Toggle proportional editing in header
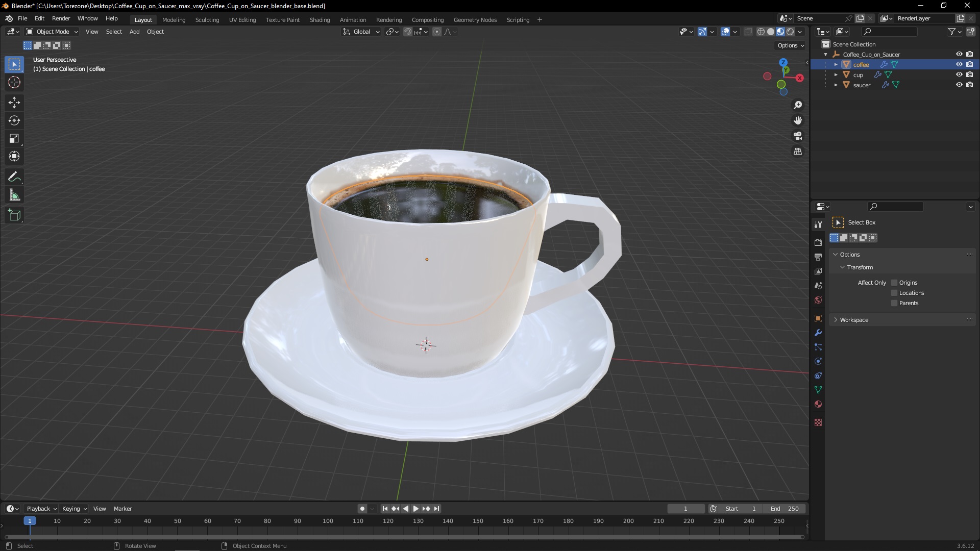Viewport: 980px width, 551px height. pos(437,32)
